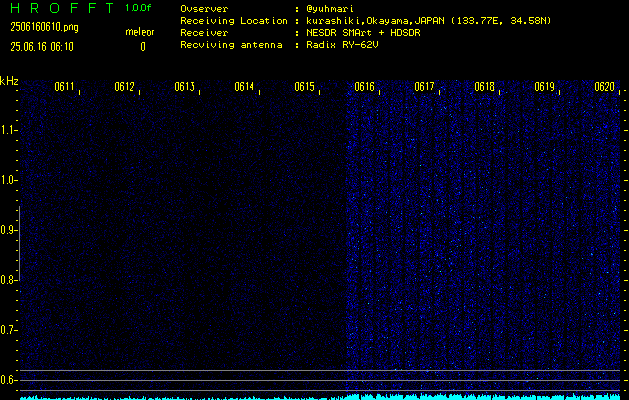The image size is (629, 400).
Task: Click the gray vertical bar on frequency axis
Action: 19,243
